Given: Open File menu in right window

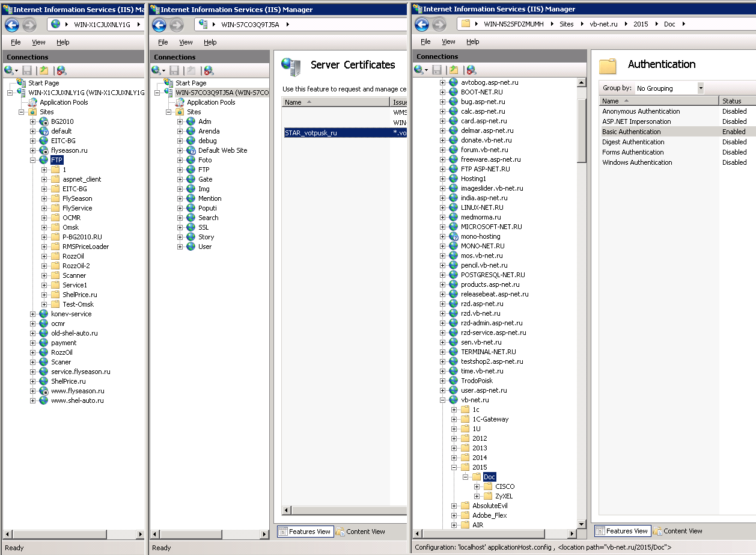Looking at the screenshot, I should pos(425,41).
